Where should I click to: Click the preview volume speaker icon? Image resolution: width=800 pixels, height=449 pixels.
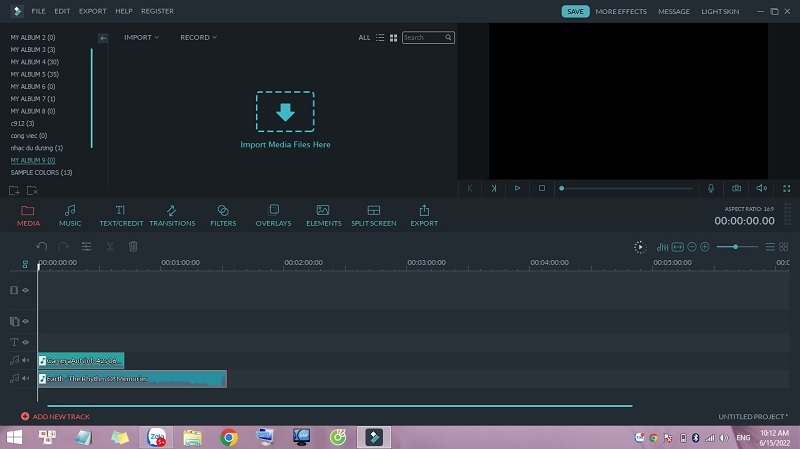761,188
